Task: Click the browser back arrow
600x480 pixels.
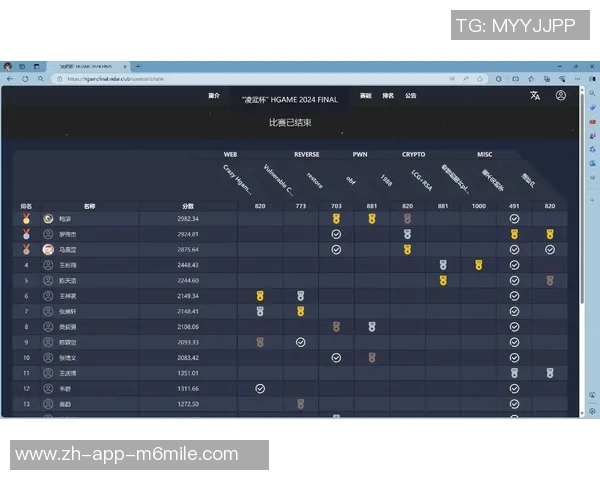Action: [11, 78]
